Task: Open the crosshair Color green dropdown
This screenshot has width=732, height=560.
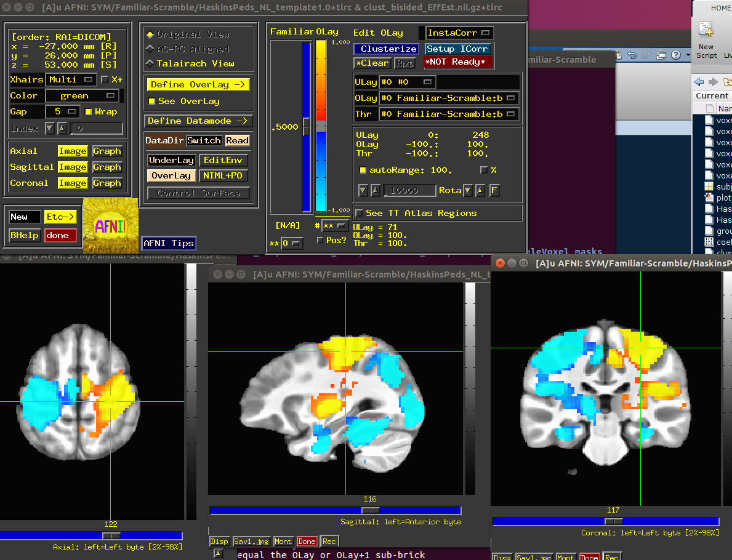Action: (82, 95)
